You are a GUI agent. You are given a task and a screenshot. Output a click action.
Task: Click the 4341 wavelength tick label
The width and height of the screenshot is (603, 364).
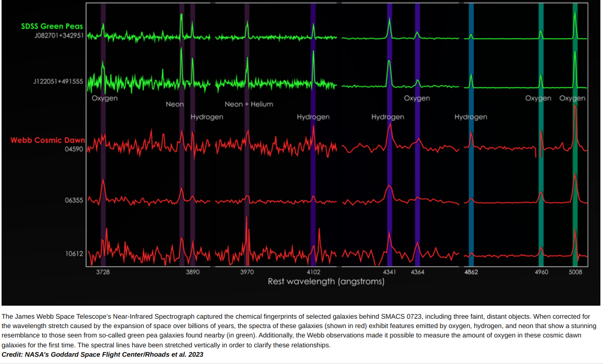[389, 272]
